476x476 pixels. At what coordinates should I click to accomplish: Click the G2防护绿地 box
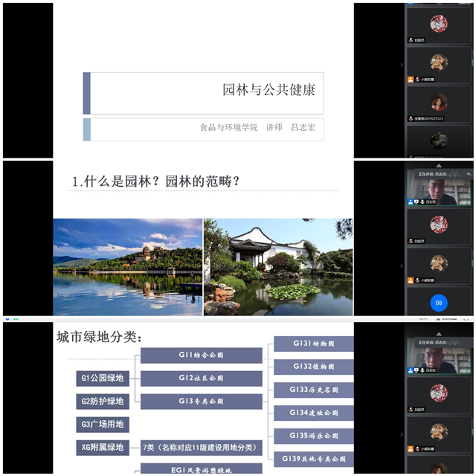[103, 402]
